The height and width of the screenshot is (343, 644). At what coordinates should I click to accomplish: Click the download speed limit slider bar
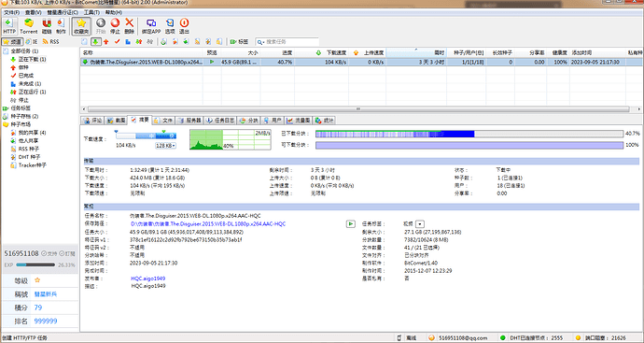(x=146, y=136)
